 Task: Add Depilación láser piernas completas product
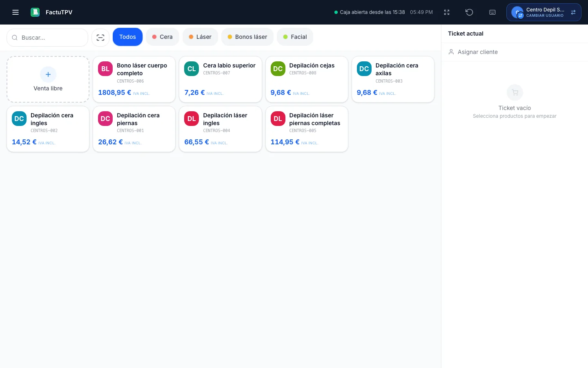307,129
